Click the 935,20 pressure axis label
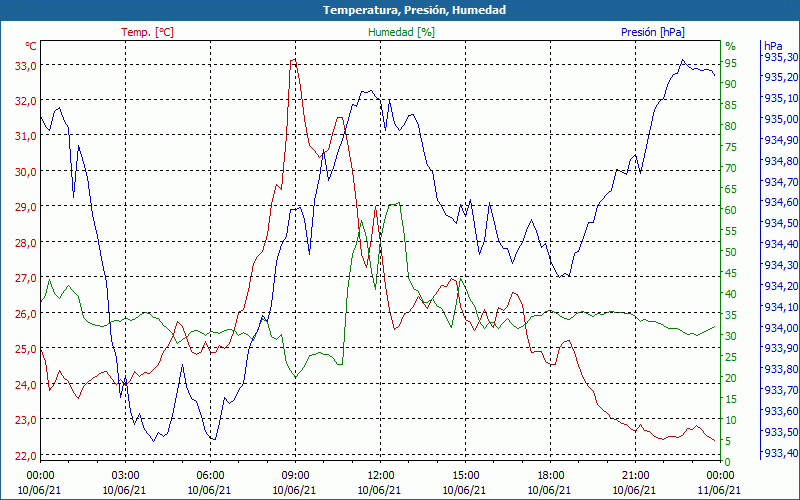800x500 pixels. tap(781, 77)
